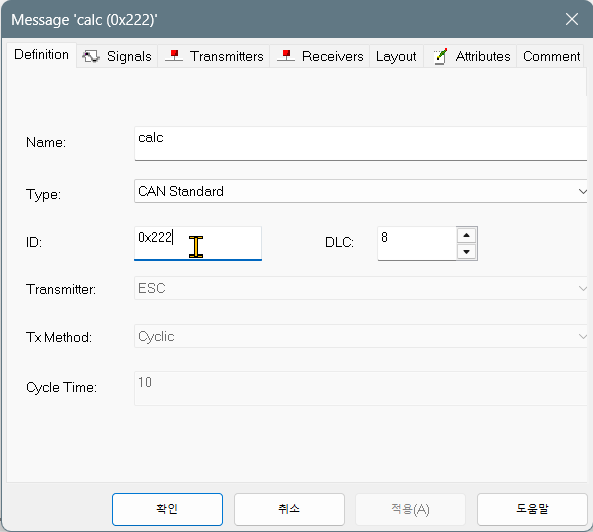Open the Attributes tab
This screenshot has width=593, height=532.
click(470, 56)
